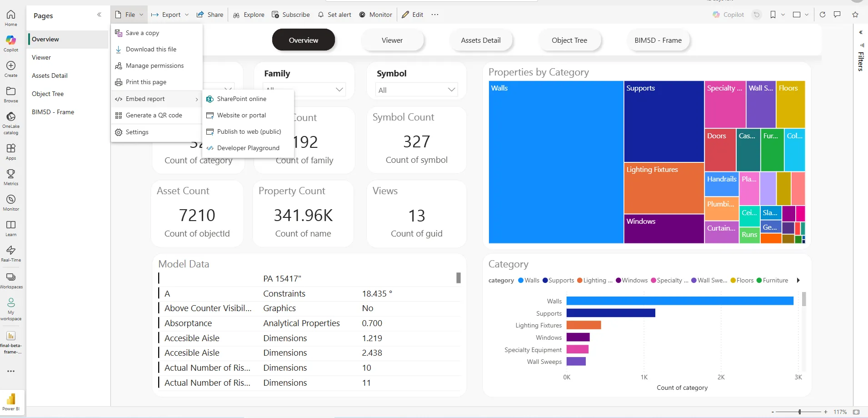Screen dimensions: 868x418
Task: Choose Download this file from File menu
Action: (151, 49)
